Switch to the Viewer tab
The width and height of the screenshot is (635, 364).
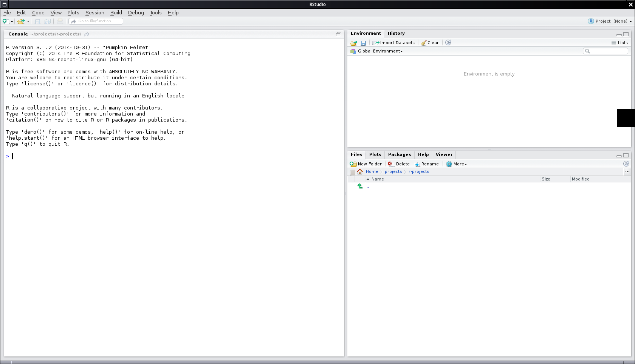click(444, 155)
